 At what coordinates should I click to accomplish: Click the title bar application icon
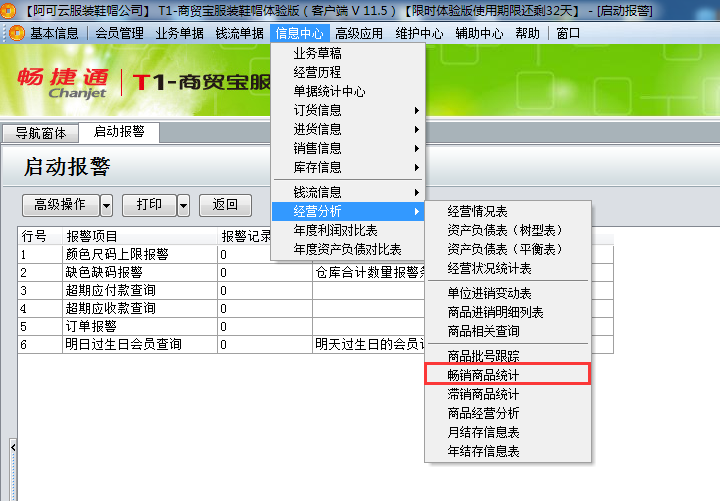click(7, 10)
